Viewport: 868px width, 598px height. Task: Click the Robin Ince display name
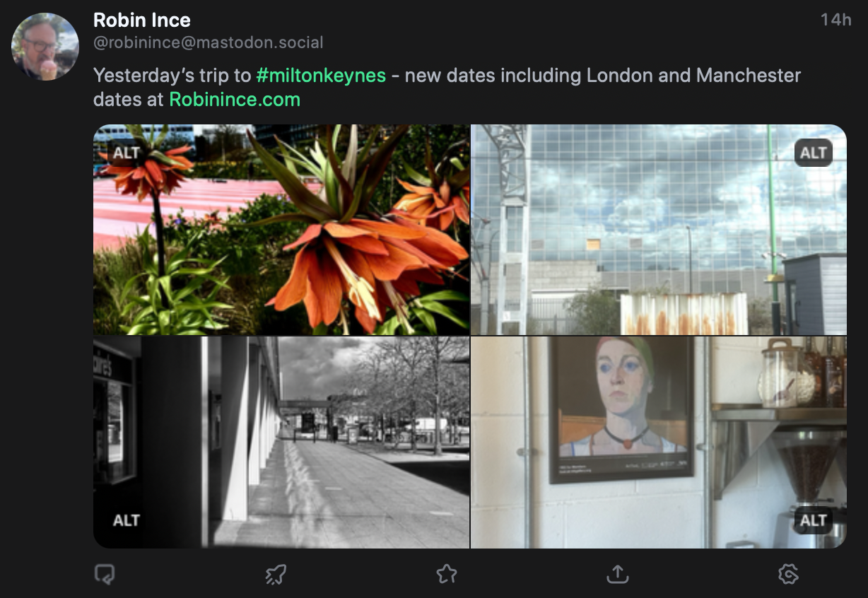tap(142, 20)
